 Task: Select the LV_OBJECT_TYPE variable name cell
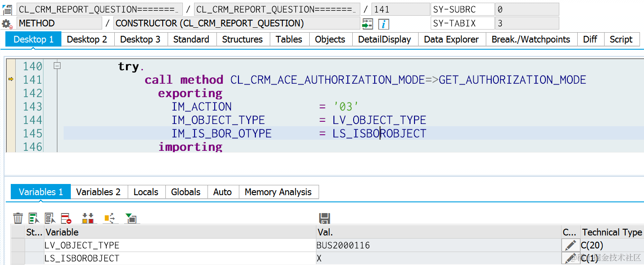point(180,245)
